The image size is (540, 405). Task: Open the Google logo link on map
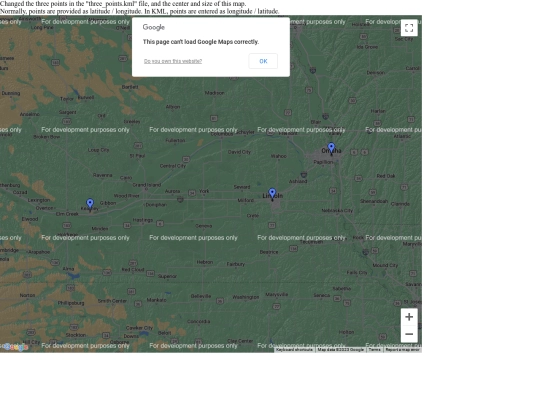click(15, 347)
